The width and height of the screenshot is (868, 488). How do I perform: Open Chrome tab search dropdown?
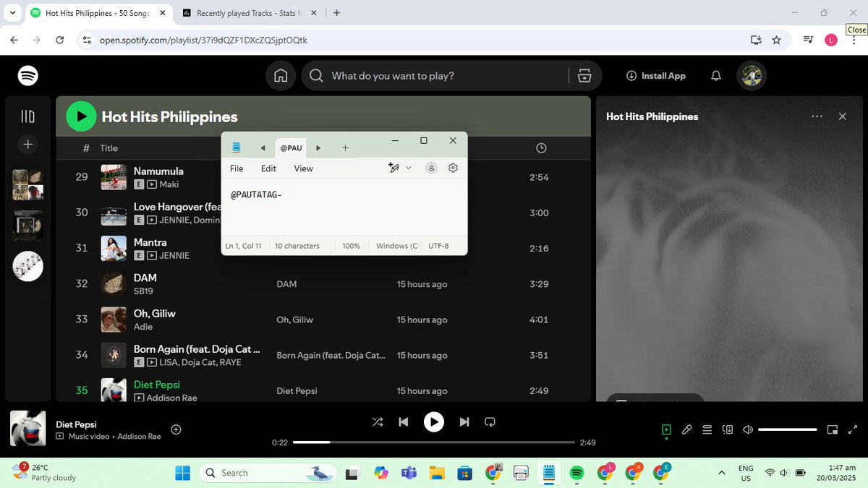click(14, 13)
